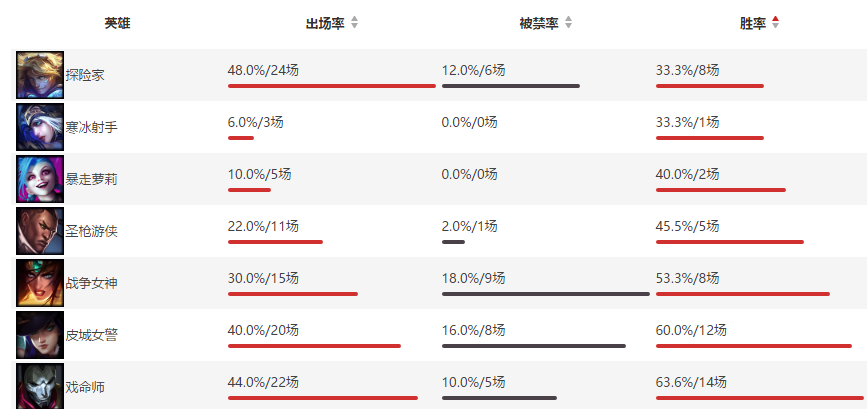
Task: Click 战争女神 被禁率 18.0% dark bar
Action: click(546, 294)
